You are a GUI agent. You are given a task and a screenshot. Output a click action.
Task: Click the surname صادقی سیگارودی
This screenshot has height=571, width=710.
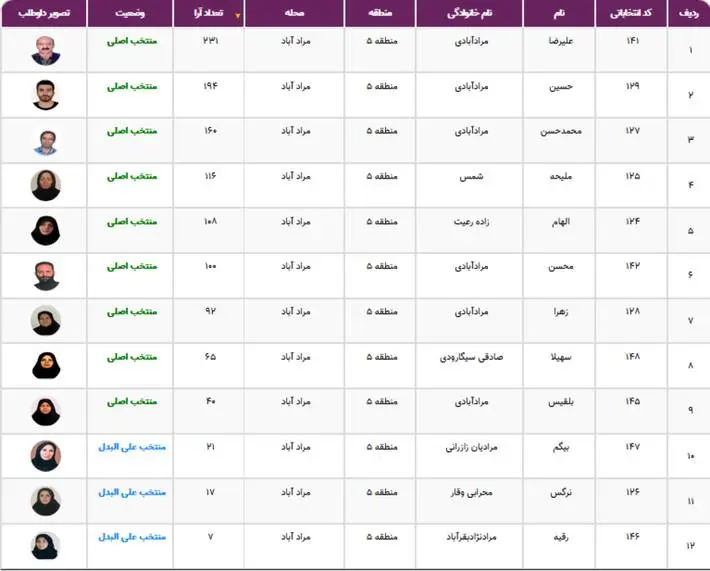[471, 357]
